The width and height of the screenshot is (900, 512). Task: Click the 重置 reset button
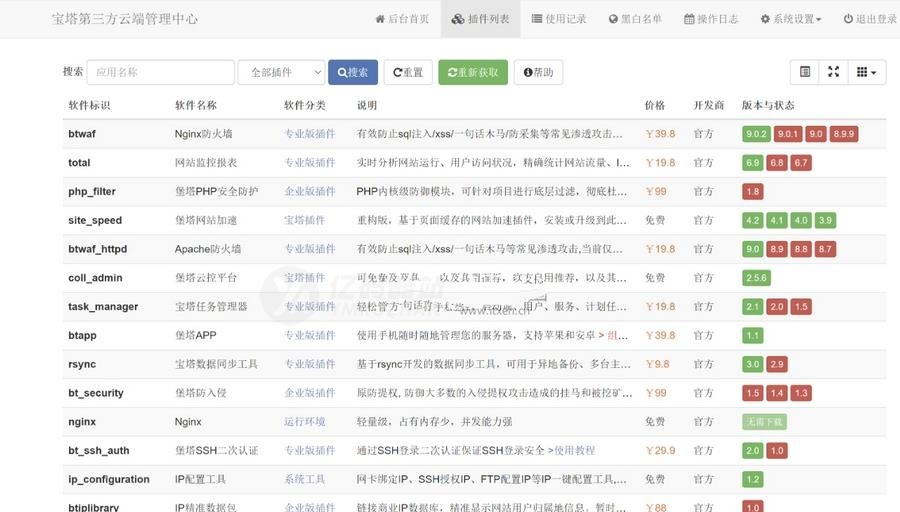pos(408,72)
